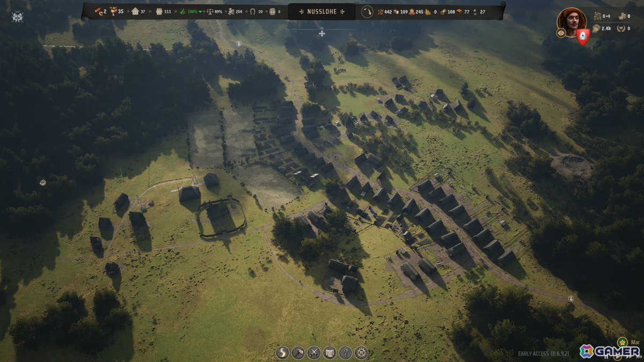This screenshot has width=644, height=362.
Task: Click the construction materials icon showing 442
Action: point(380,12)
